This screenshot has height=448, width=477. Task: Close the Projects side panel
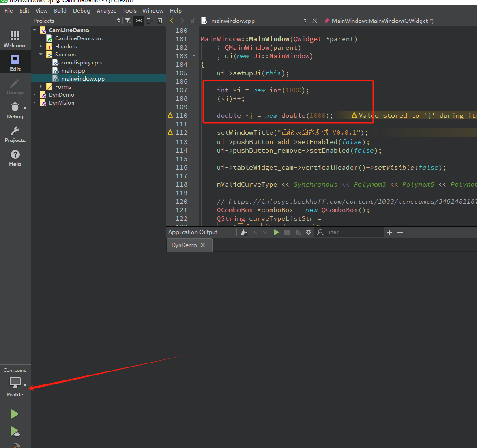(x=160, y=21)
